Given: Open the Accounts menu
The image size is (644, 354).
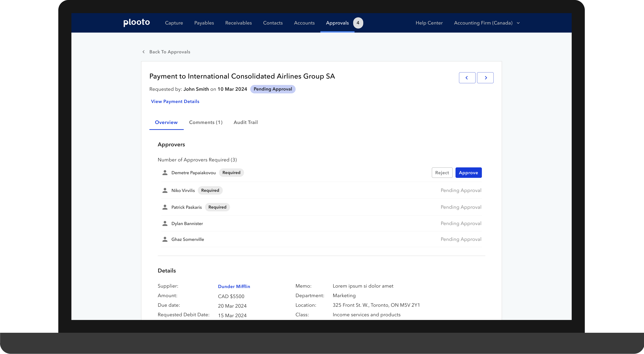Looking at the screenshot, I should (x=304, y=23).
